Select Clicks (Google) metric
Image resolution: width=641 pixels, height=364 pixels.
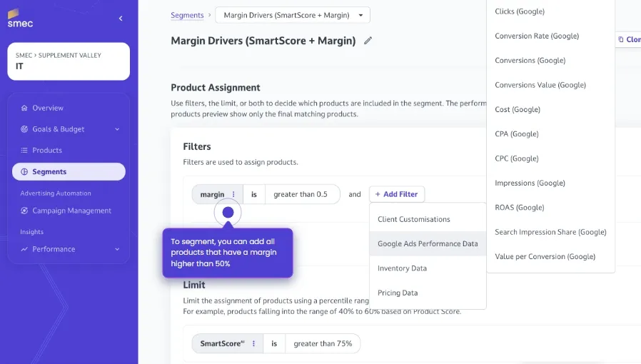click(550, 11)
